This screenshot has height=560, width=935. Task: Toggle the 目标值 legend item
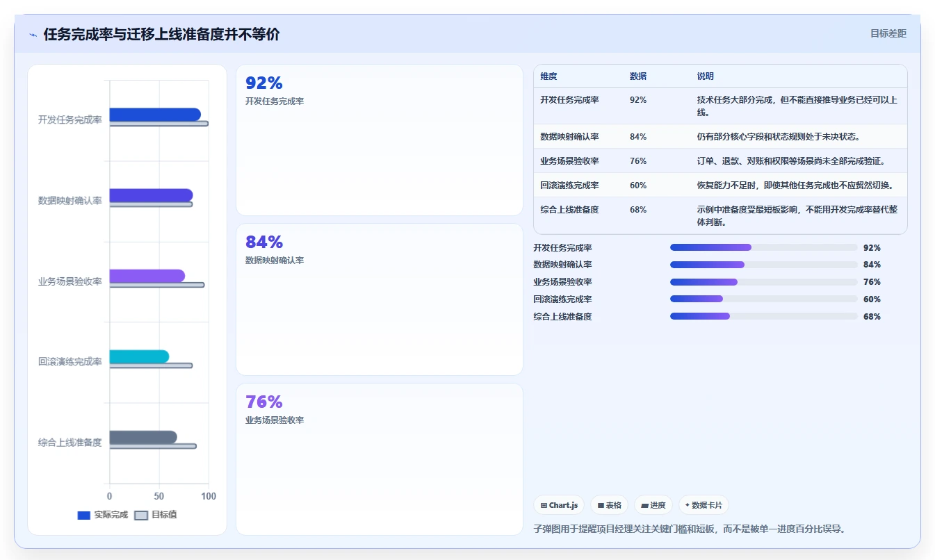tap(156, 515)
